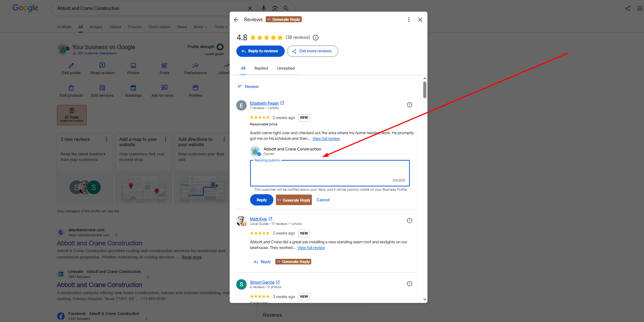Click the scrollbar down arrow in reviews panel
The width and height of the screenshot is (644, 322).
[425, 300]
